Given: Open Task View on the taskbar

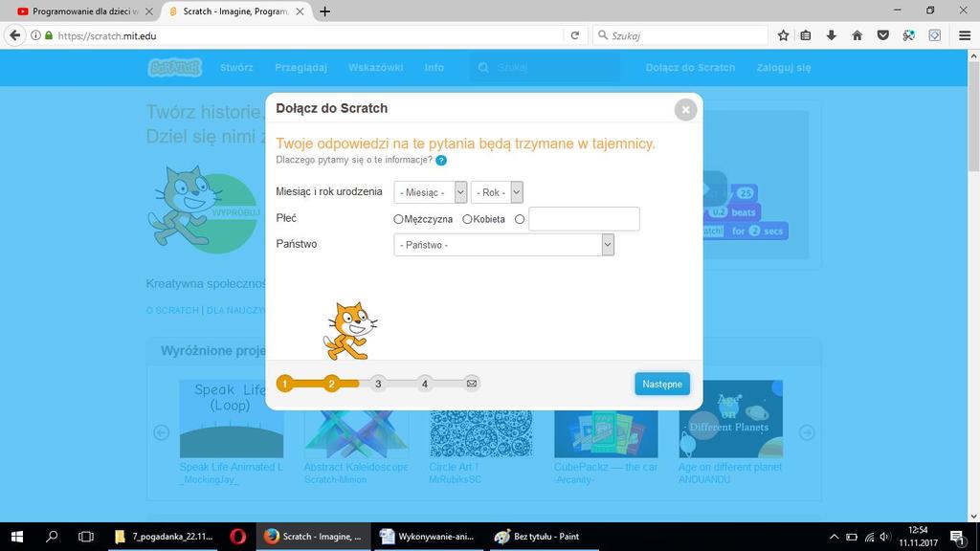Looking at the screenshot, I should tap(85, 537).
